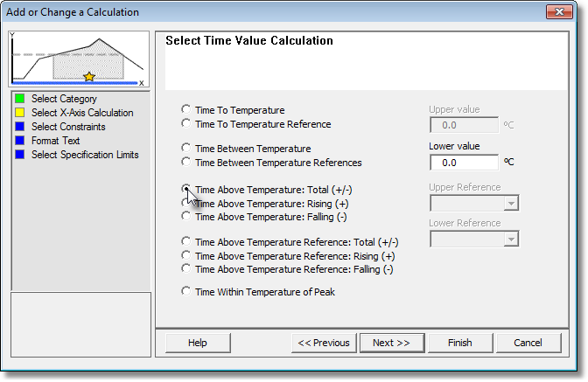This screenshot has height=382, width=588.
Task: Open the Select Specification Limits step
Action: pos(85,155)
